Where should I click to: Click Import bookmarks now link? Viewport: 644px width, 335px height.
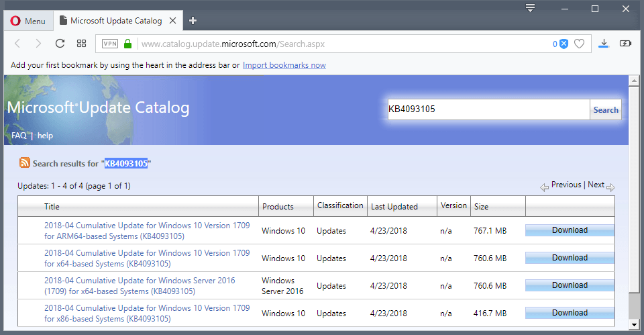tap(284, 65)
